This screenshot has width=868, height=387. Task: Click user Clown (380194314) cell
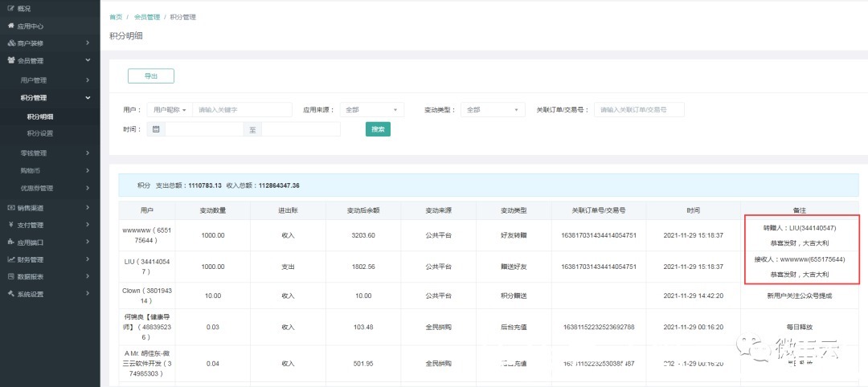(147, 295)
